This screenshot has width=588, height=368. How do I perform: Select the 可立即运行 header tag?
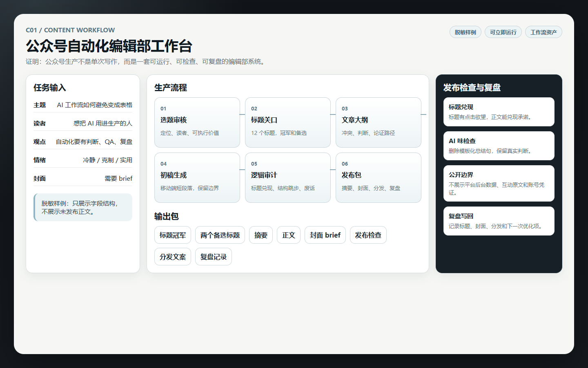[503, 32]
